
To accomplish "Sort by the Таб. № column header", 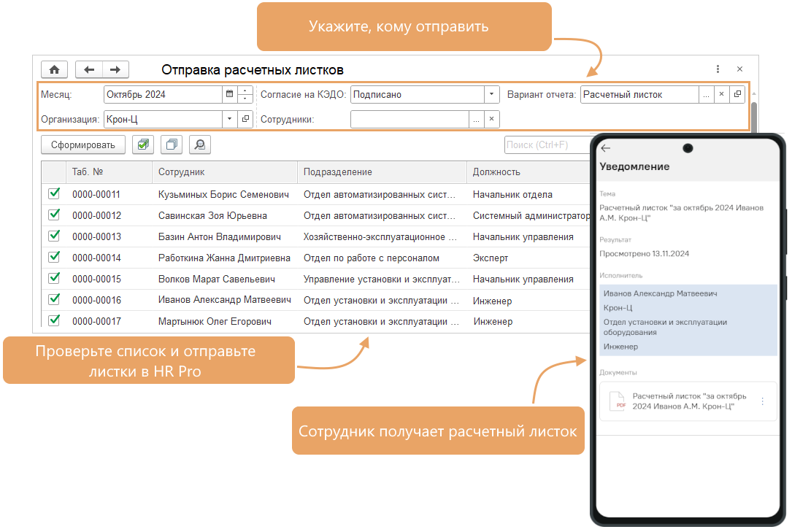I will tap(109, 172).
